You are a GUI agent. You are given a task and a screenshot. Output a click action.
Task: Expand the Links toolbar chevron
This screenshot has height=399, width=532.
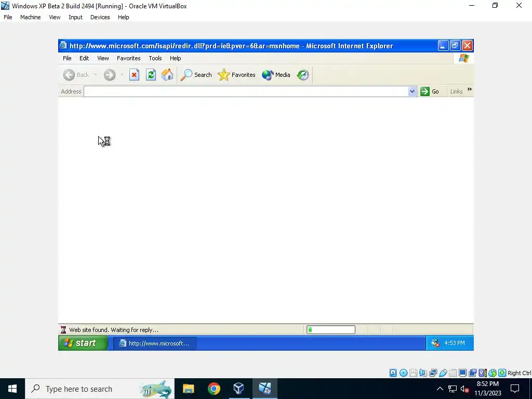point(470,89)
